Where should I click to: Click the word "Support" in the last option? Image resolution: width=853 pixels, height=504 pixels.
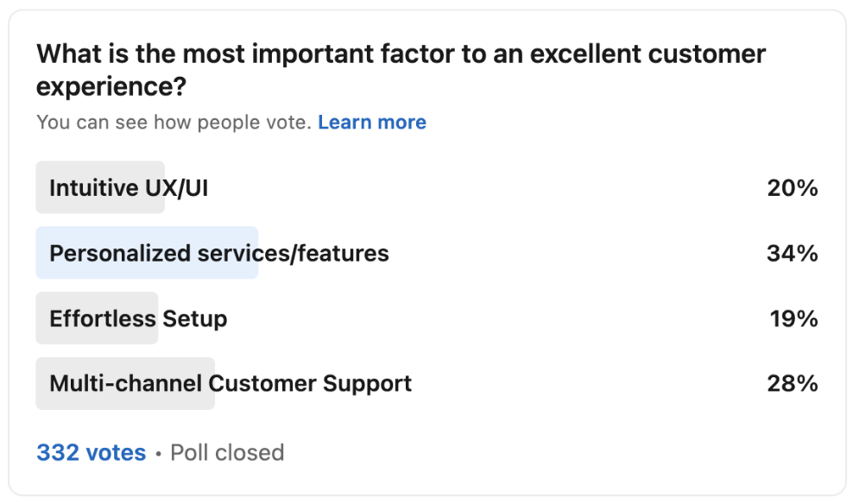point(367,384)
